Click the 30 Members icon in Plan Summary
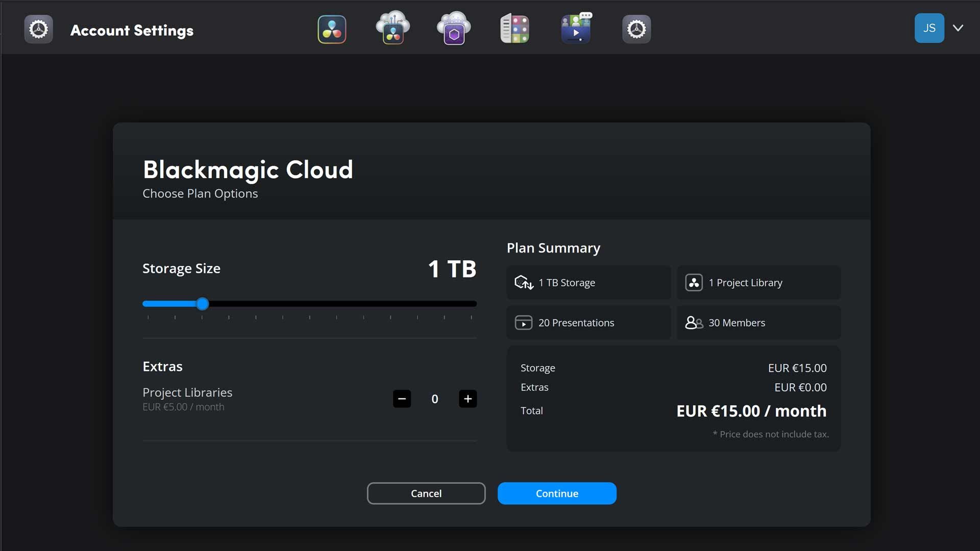 tap(694, 322)
